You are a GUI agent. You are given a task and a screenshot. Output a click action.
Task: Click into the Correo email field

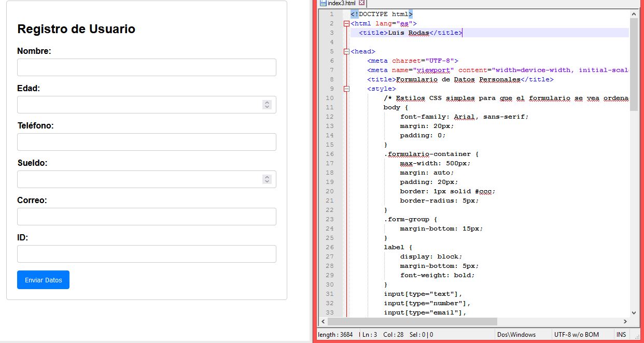click(146, 217)
